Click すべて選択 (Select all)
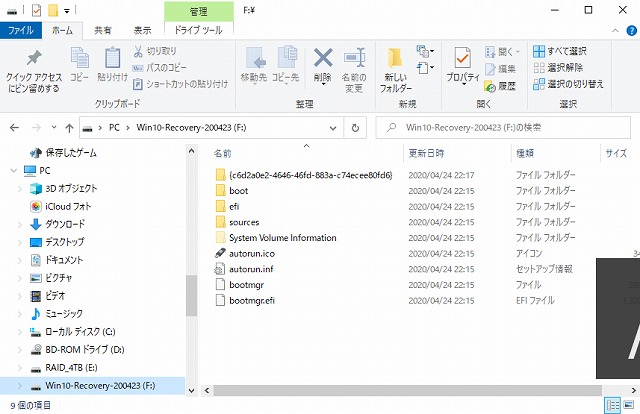This screenshot has width=640, height=414. [560, 51]
